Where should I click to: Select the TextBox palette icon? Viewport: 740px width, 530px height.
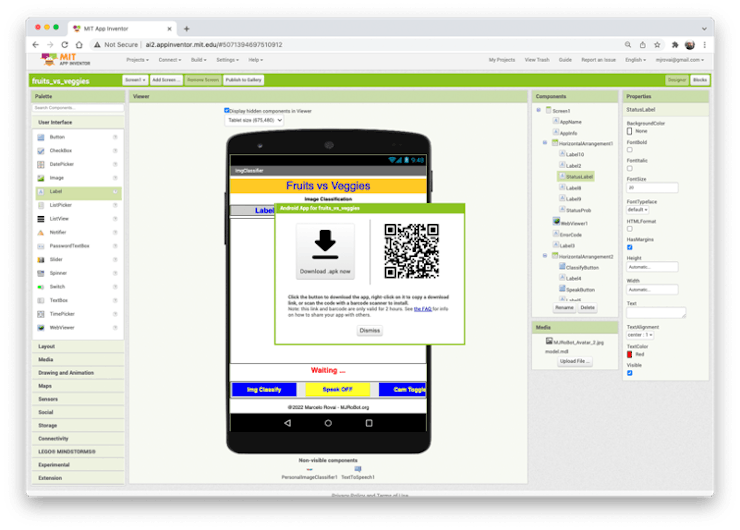pyautogui.click(x=41, y=301)
